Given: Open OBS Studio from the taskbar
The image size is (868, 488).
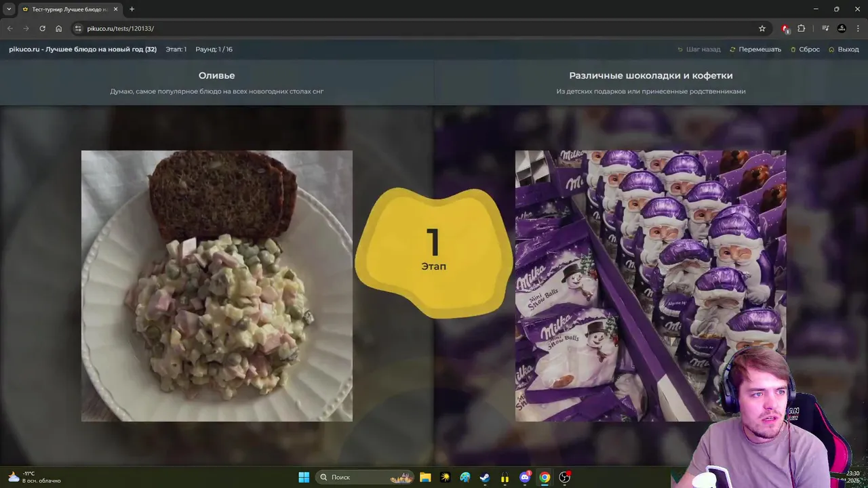Looking at the screenshot, I should pyautogui.click(x=564, y=477).
